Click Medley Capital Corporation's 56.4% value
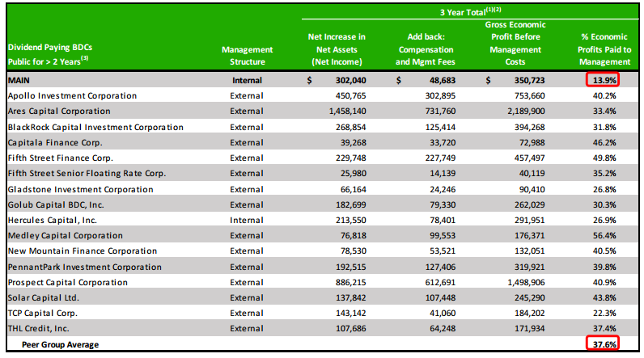This screenshot has width=644, height=358. tap(602, 236)
